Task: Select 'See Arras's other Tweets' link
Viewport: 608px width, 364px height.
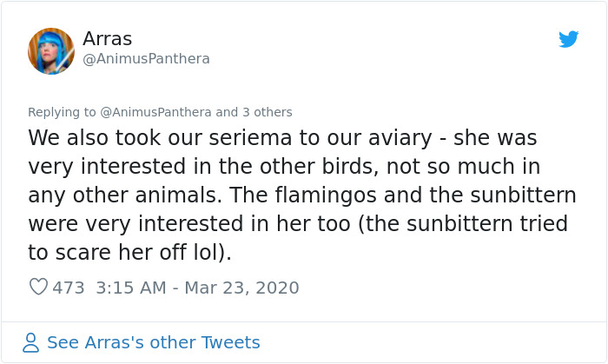Action: [153, 342]
